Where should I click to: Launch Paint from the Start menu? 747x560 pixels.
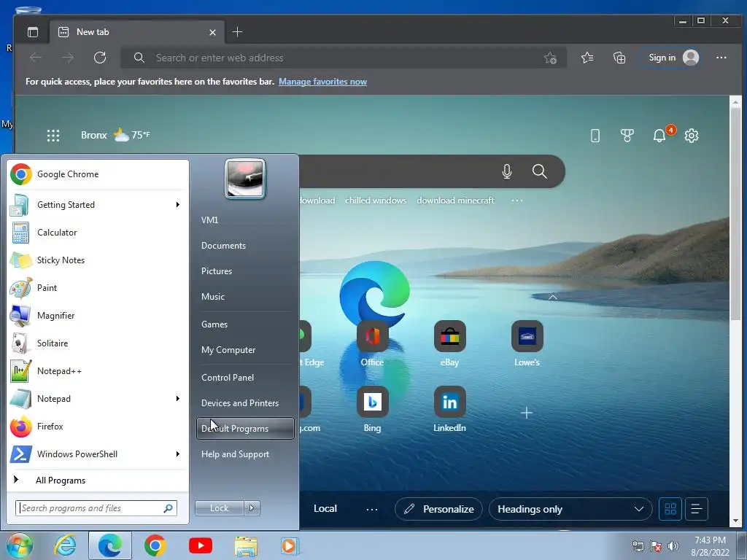98,287
